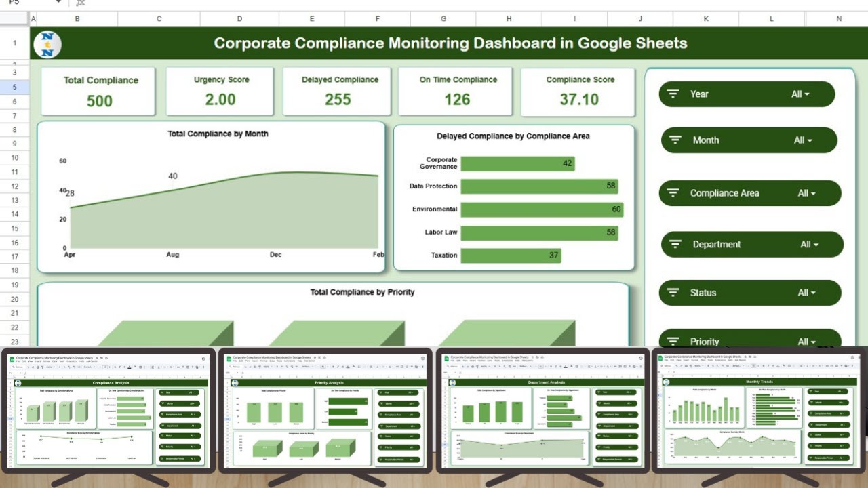This screenshot has height=488, width=868.
Task: Select column header N
Action: point(838,19)
